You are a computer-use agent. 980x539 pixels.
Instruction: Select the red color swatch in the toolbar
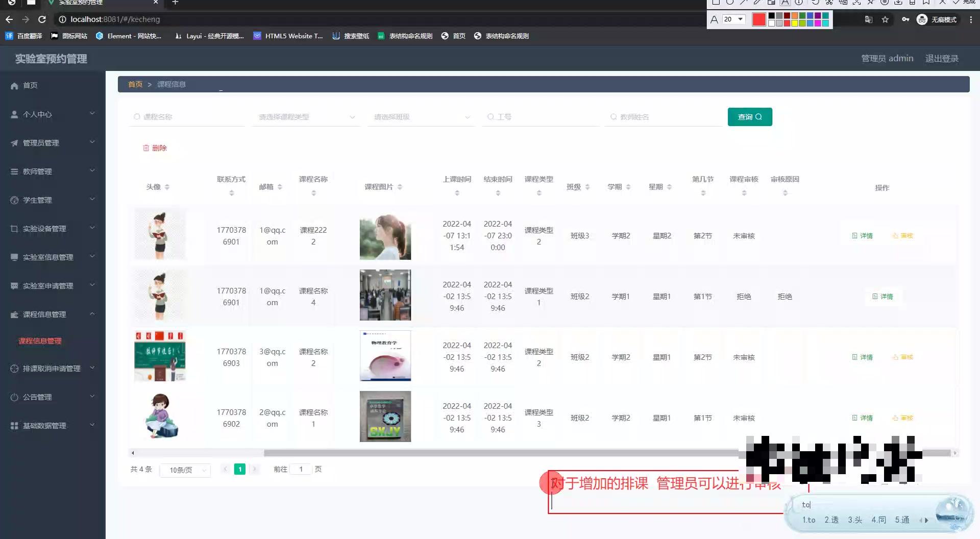point(759,19)
